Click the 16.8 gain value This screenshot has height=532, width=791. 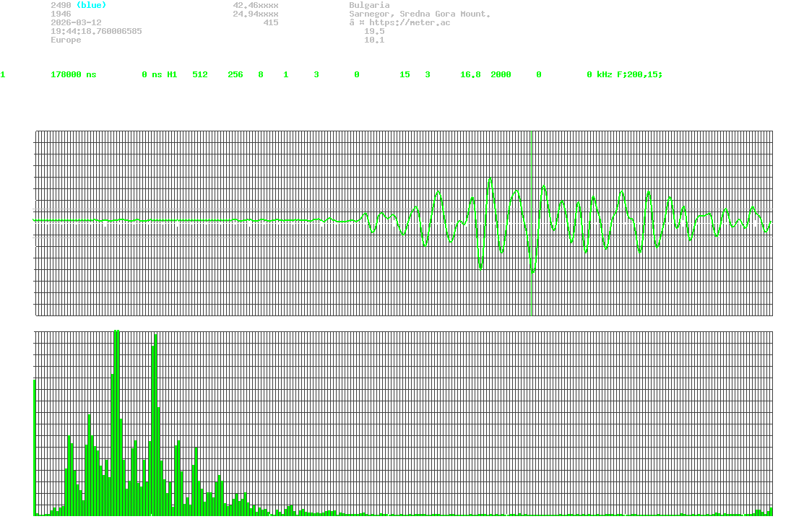tap(470, 74)
